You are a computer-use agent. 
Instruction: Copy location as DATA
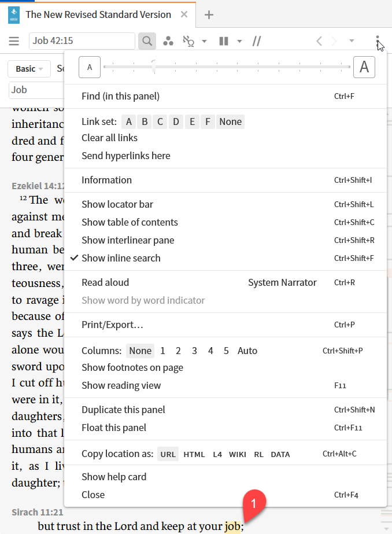(280, 454)
